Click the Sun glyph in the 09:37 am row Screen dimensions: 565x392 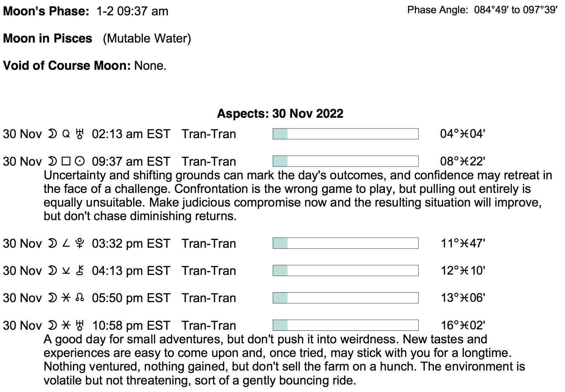point(80,161)
